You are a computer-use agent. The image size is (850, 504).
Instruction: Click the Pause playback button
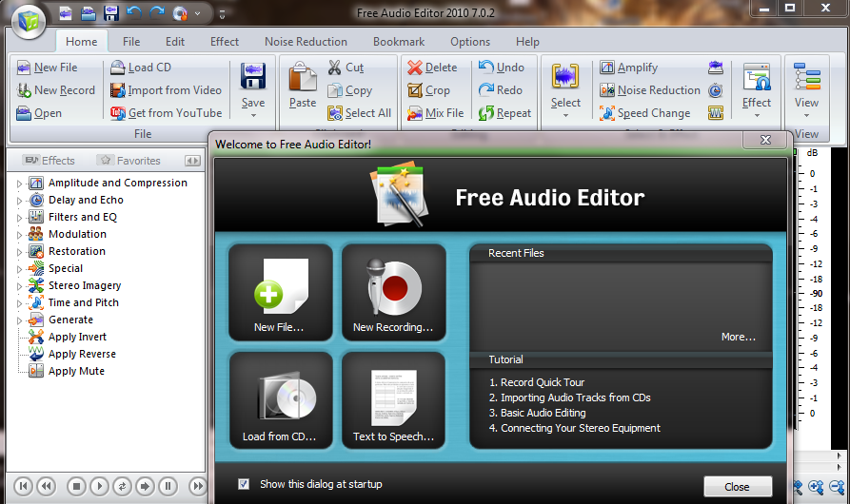coord(168,486)
